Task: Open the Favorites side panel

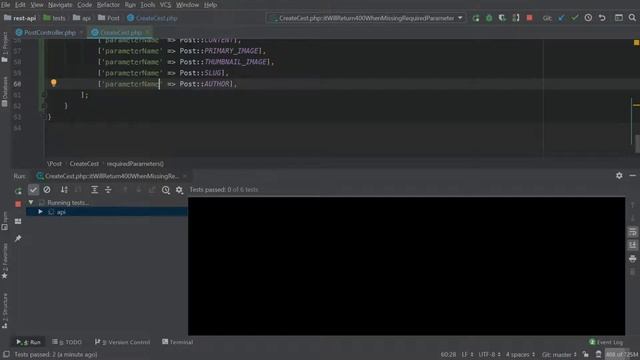Action: coord(4,261)
